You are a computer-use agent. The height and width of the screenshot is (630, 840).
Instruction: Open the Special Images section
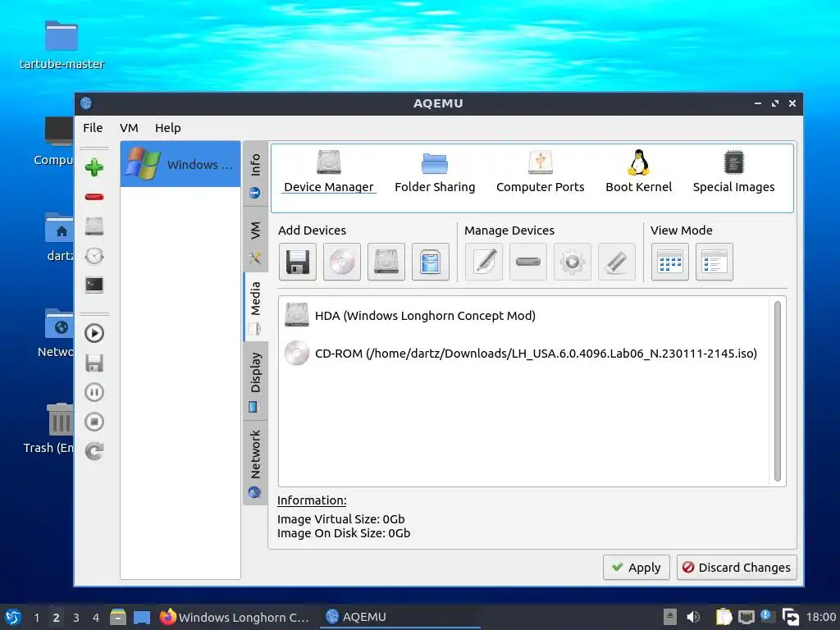pyautogui.click(x=734, y=171)
